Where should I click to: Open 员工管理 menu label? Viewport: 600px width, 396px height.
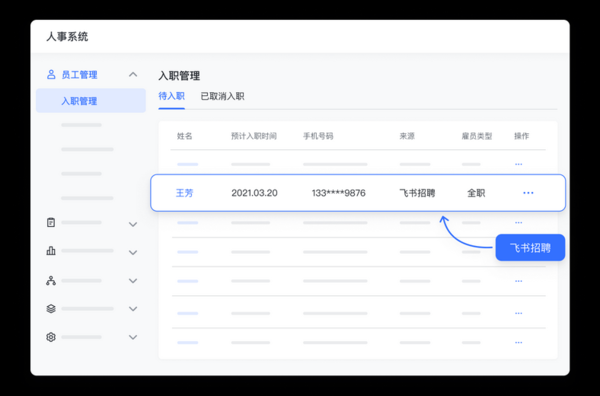(x=79, y=75)
